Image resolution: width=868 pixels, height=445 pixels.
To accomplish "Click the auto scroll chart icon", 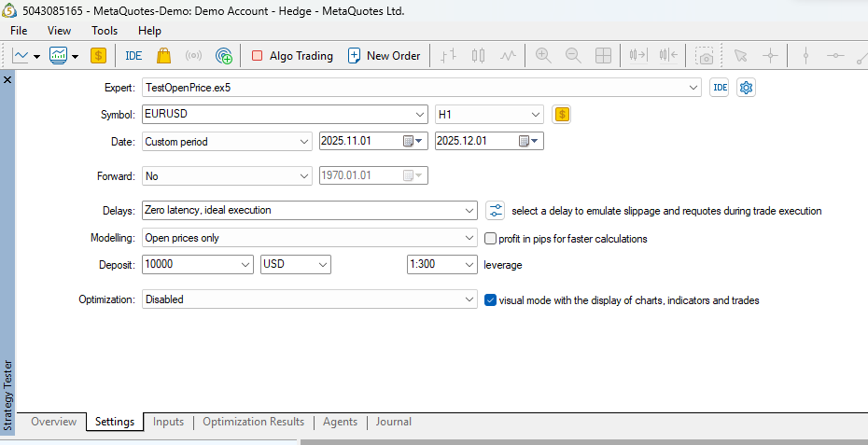I will (638, 55).
